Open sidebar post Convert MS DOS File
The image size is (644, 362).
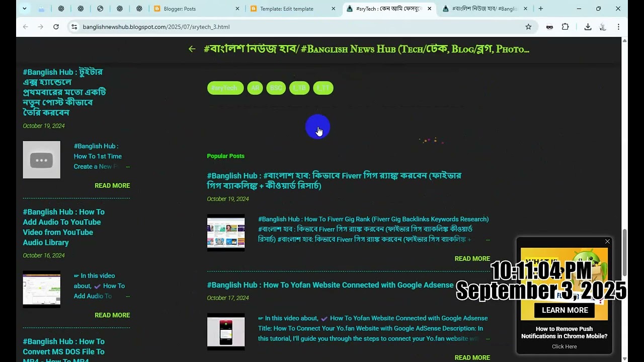[63, 350]
